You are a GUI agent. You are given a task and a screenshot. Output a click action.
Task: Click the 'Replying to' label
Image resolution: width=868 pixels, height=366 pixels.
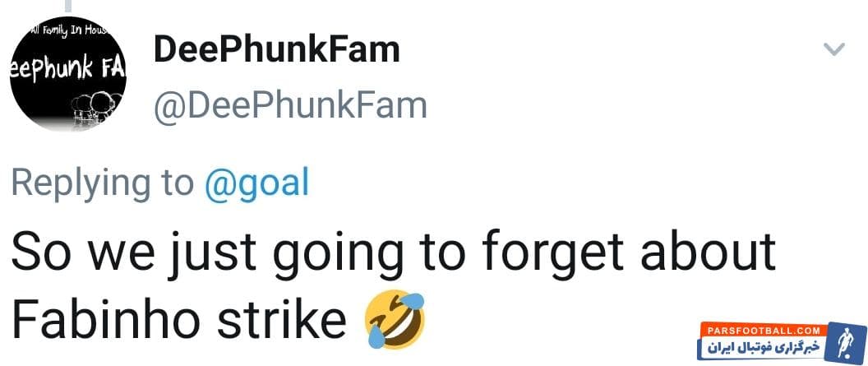pos(103,183)
